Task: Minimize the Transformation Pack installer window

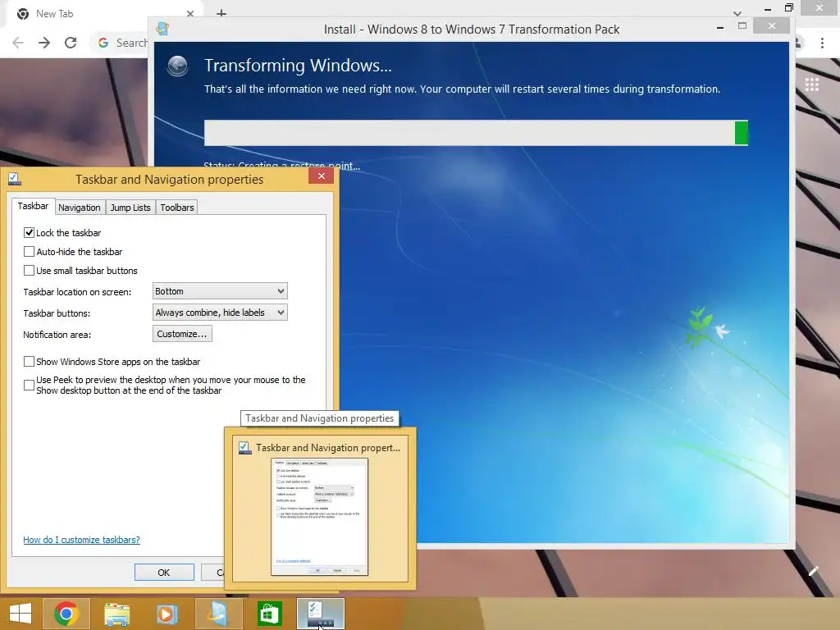Action: (x=720, y=27)
